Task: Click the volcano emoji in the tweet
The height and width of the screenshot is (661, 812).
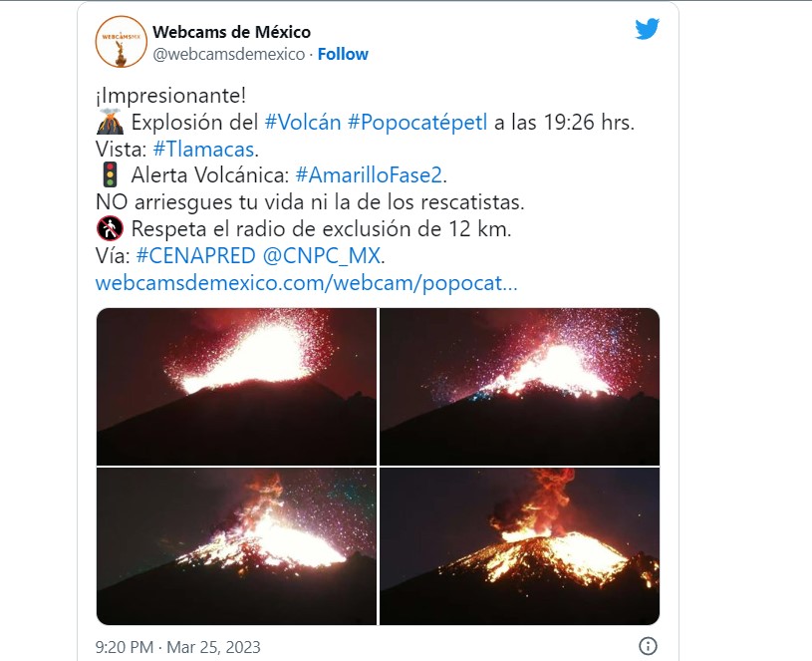Action: coord(110,123)
